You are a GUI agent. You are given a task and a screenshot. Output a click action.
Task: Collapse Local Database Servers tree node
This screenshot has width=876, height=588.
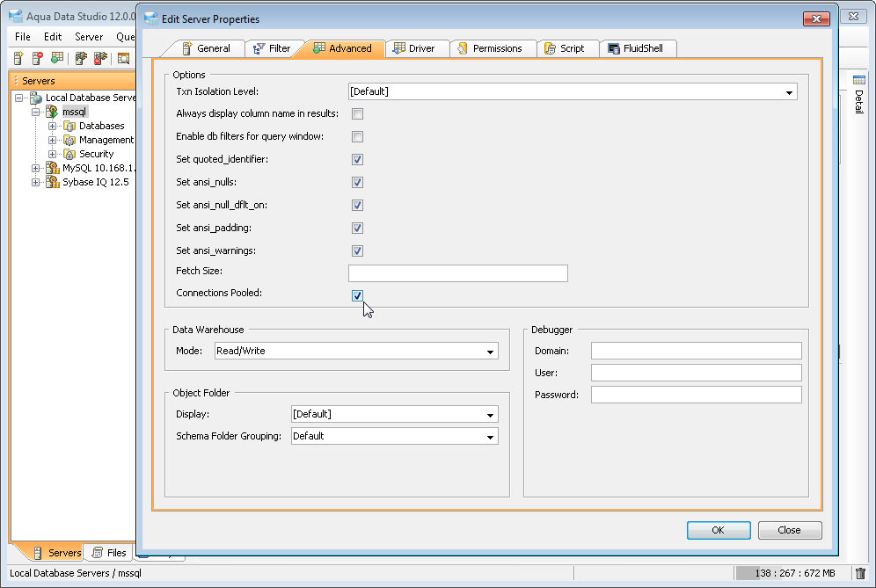[x=19, y=98]
